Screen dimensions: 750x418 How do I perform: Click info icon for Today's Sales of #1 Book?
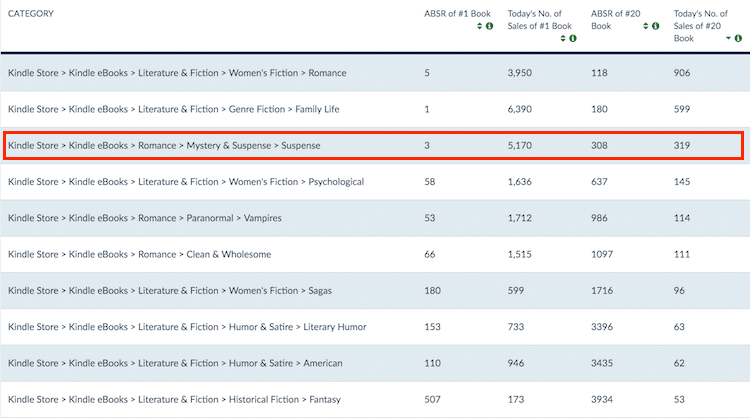click(x=573, y=38)
